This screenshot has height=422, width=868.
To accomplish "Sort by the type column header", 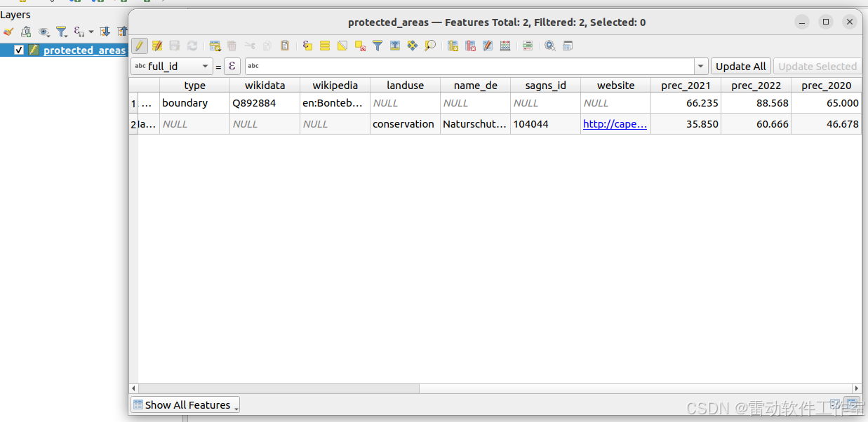I will pos(195,85).
